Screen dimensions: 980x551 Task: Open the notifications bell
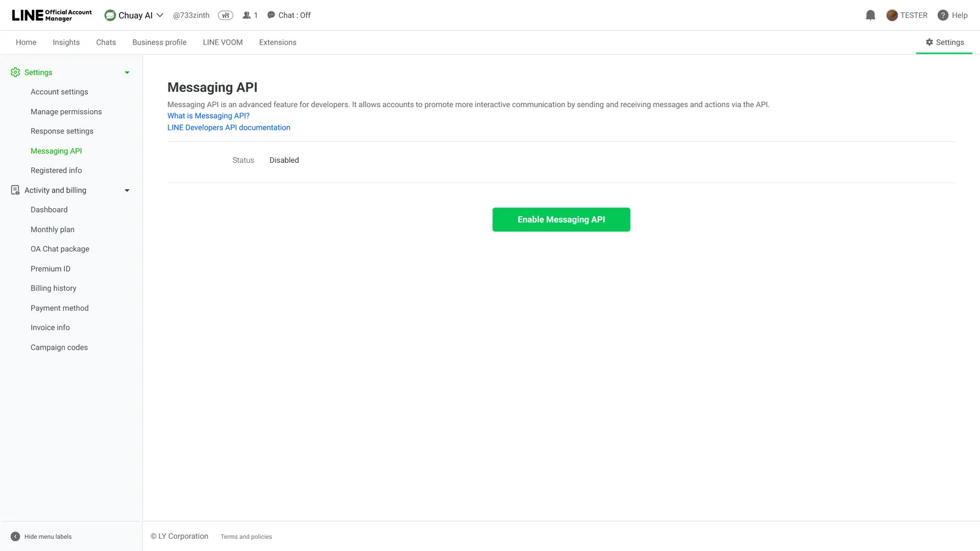870,15
